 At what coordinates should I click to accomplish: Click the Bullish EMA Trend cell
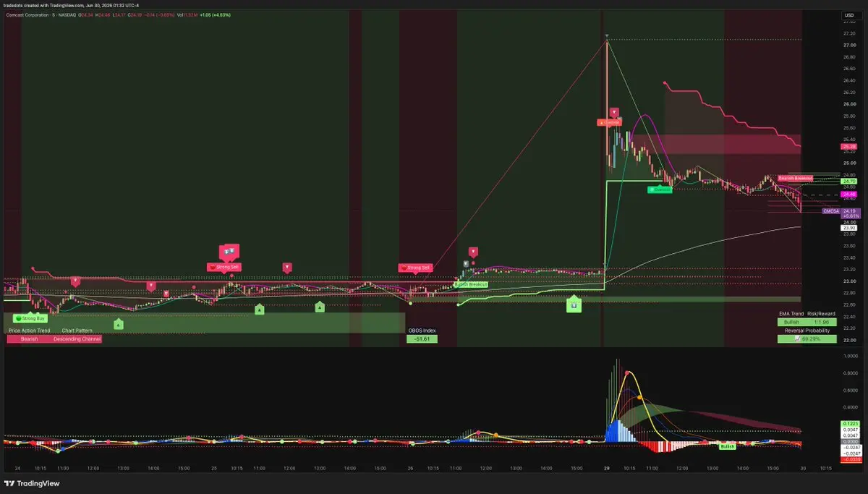(792, 322)
